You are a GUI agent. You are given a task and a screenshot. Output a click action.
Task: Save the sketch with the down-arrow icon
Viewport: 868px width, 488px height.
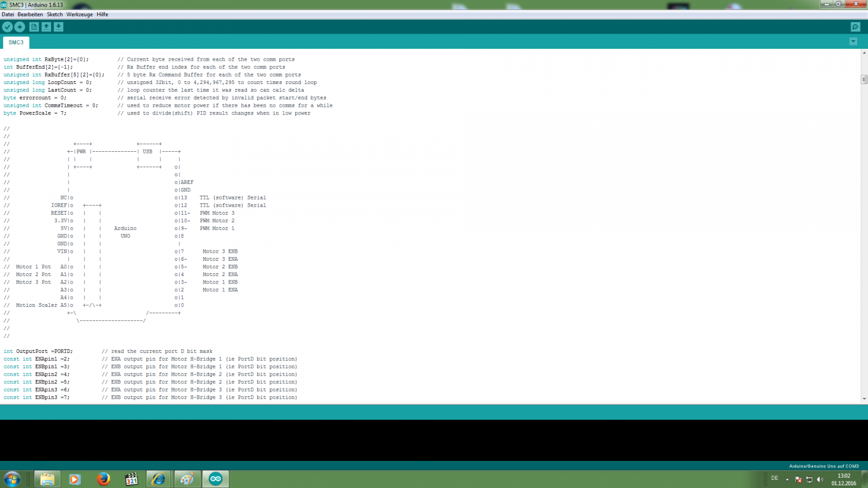(59, 27)
